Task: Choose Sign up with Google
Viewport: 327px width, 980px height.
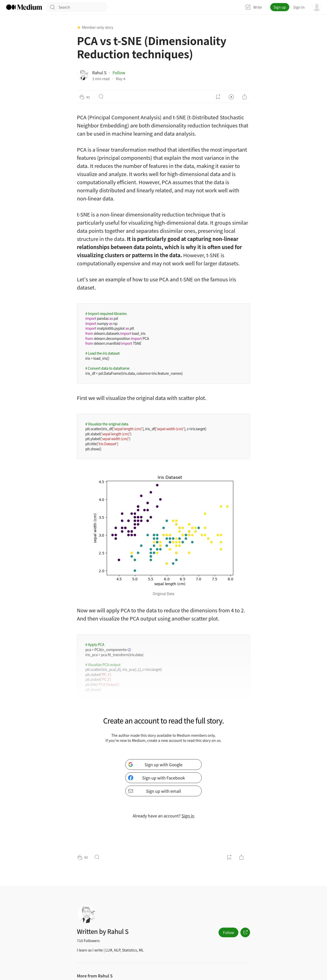Action: [163, 764]
